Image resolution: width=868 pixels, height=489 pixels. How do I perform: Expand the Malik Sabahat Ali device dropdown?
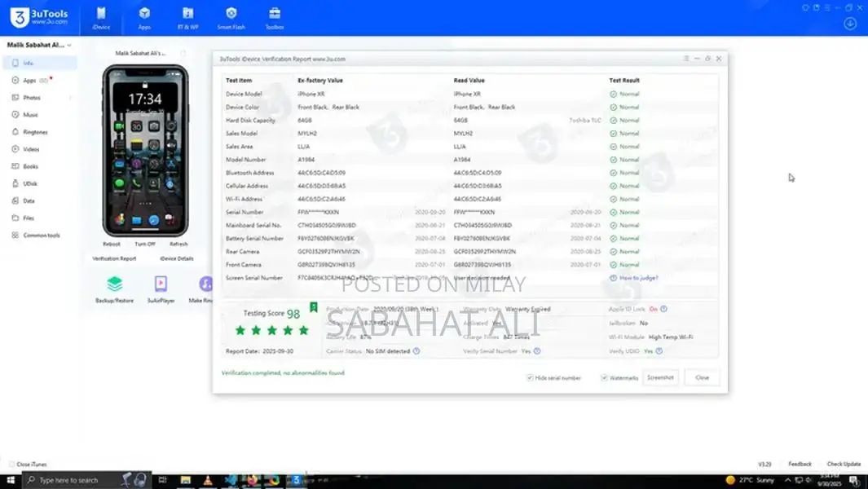pyautogui.click(x=69, y=46)
